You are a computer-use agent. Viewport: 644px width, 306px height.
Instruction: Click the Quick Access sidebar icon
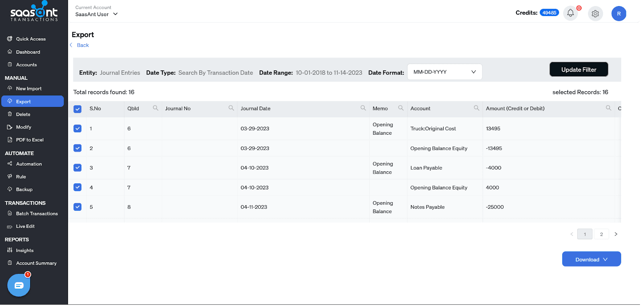pos(10,39)
